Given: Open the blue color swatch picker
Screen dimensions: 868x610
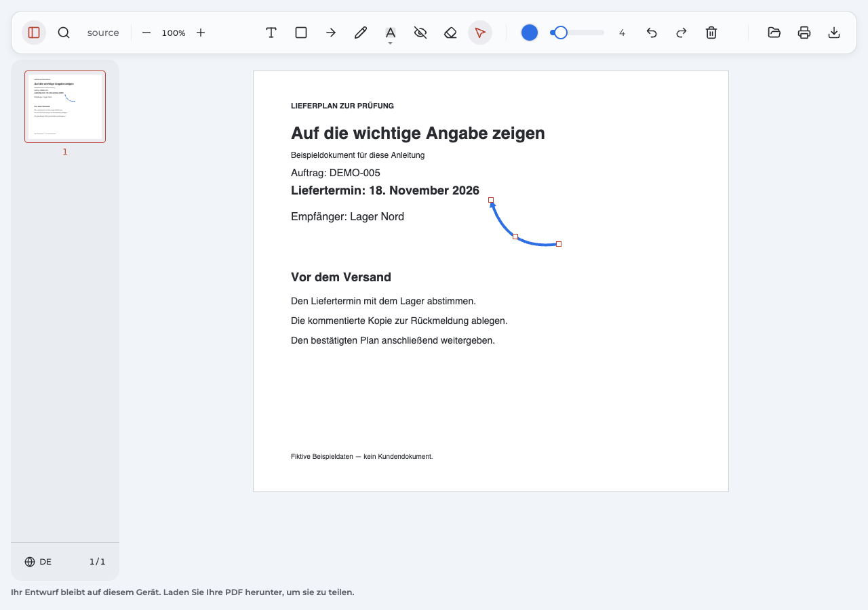Looking at the screenshot, I should coord(530,33).
